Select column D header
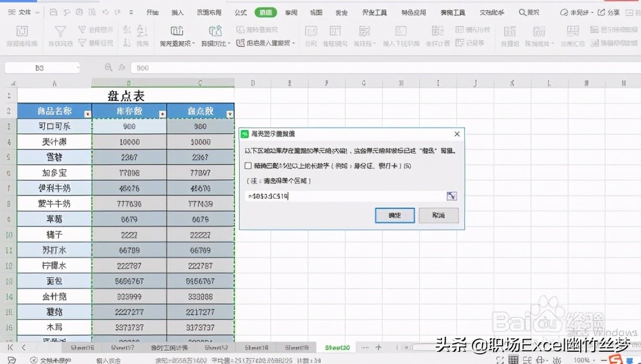The width and height of the screenshot is (641, 364). 253,83
